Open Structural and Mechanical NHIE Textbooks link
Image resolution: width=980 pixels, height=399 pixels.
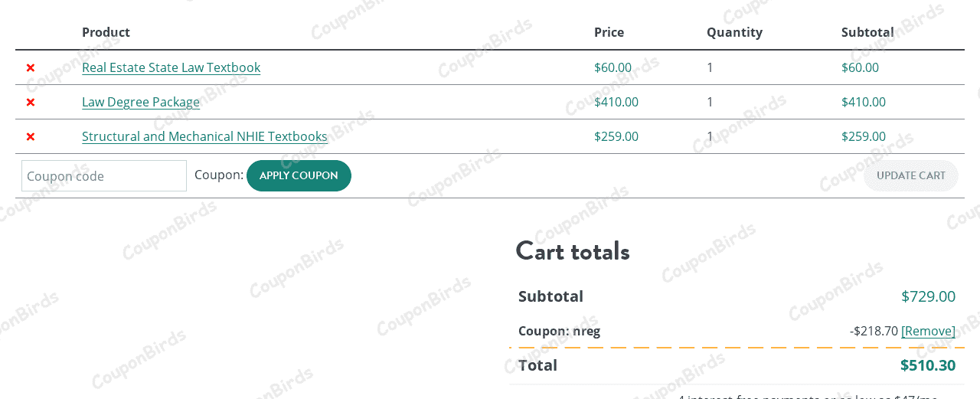coord(204,136)
